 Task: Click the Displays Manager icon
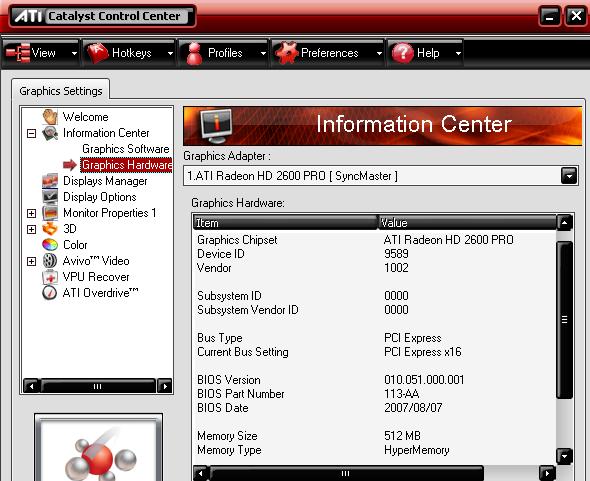click(x=50, y=181)
